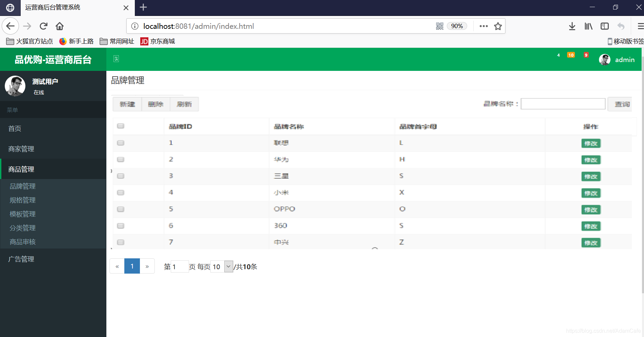Click the page number input field
644x337 pixels.
(180, 266)
